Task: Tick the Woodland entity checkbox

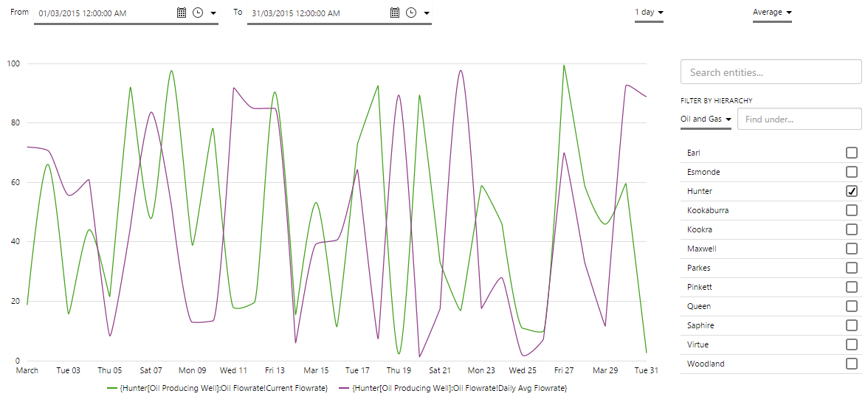Action: [x=852, y=364]
